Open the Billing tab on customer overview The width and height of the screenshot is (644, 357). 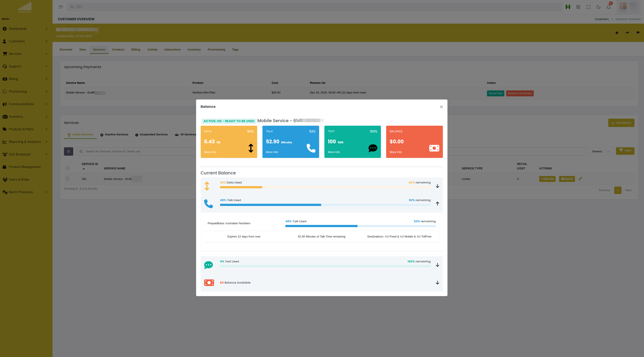[136, 49]
